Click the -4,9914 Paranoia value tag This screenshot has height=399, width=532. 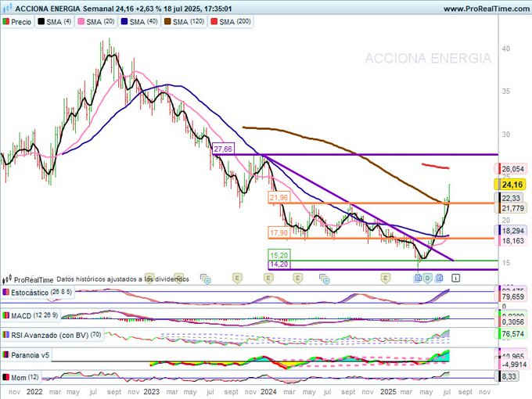click(512, 365)
